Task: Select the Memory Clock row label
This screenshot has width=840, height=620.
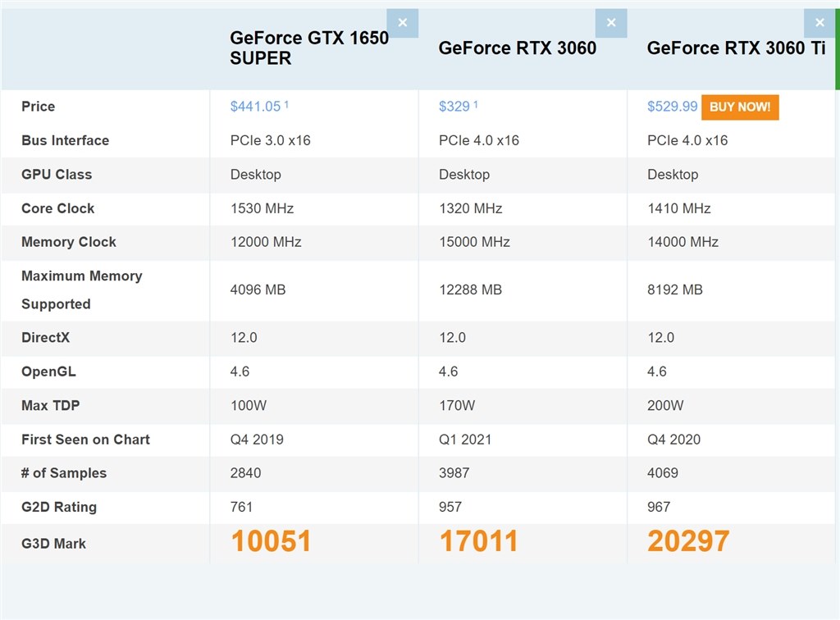Action: [69, 242]
